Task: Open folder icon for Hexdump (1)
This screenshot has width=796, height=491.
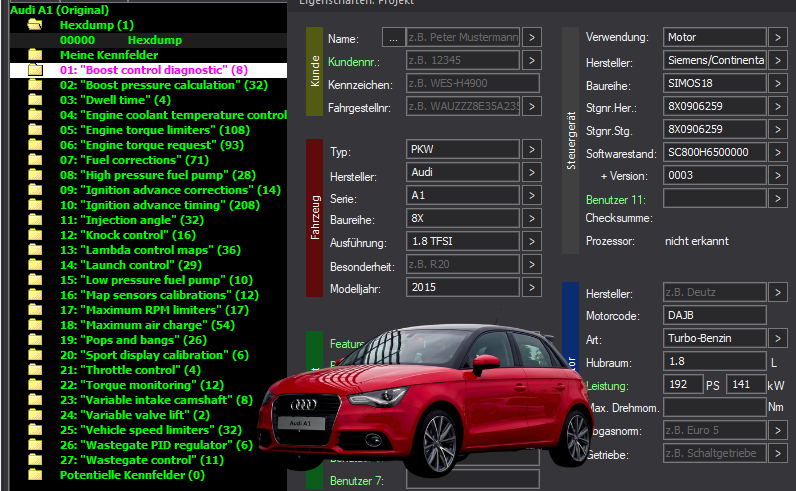Action: point(35,25)
